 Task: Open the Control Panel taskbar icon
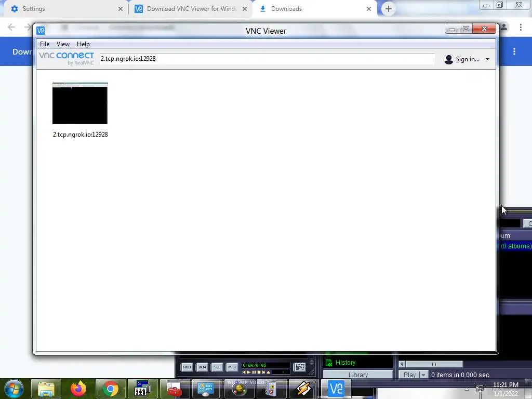point(206,389)
